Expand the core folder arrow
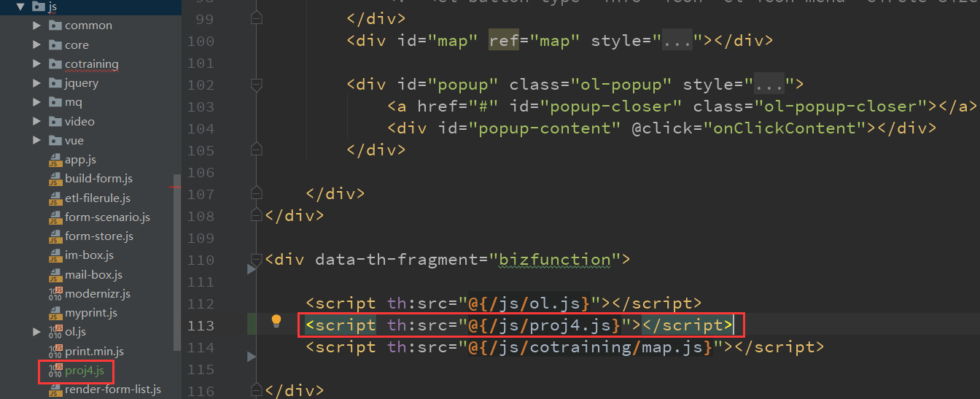 pos(36,44)
